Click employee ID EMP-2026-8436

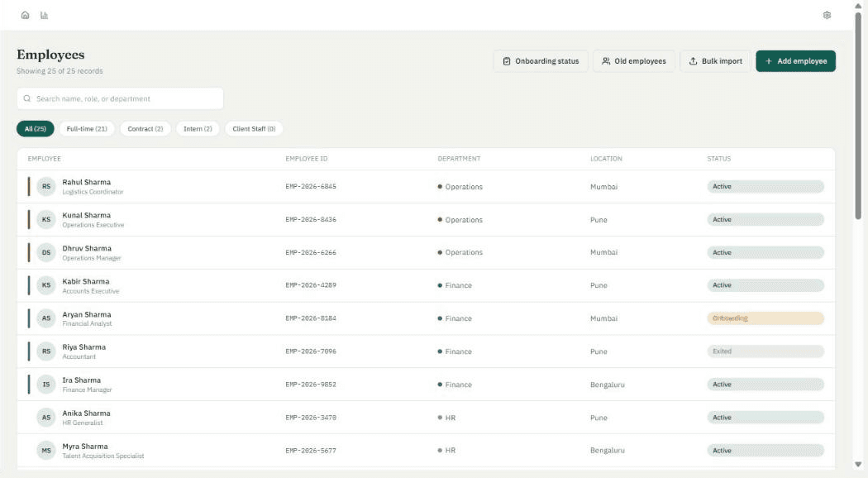[311, 219]
